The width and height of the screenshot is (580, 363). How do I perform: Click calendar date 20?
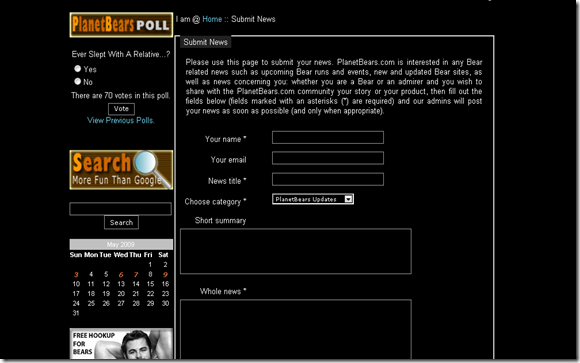point(121,293)
